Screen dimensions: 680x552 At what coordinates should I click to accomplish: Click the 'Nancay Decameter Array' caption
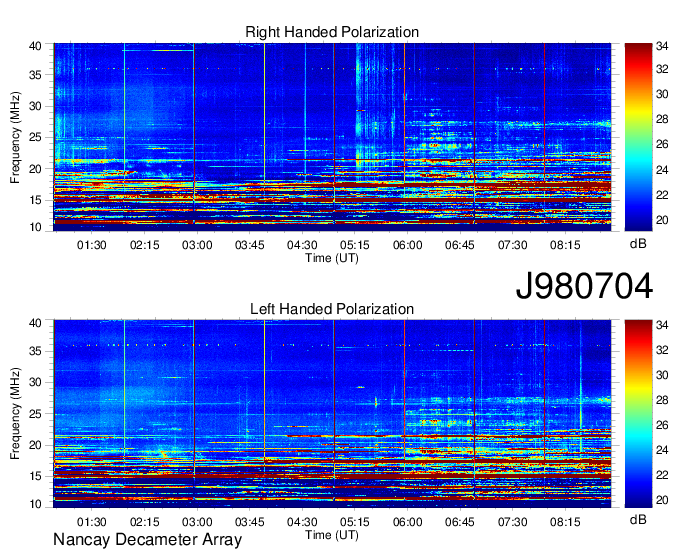pyautogui.click(x=147, y=539)
